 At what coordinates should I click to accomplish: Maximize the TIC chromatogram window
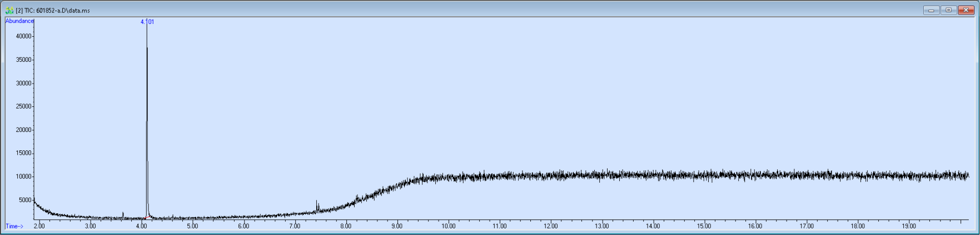point(948,10)
